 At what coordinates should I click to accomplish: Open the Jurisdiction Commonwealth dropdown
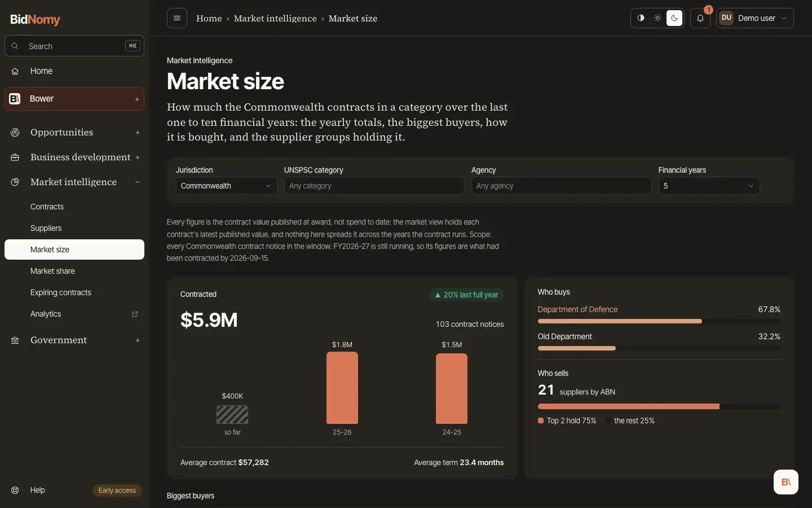(226, 186)
